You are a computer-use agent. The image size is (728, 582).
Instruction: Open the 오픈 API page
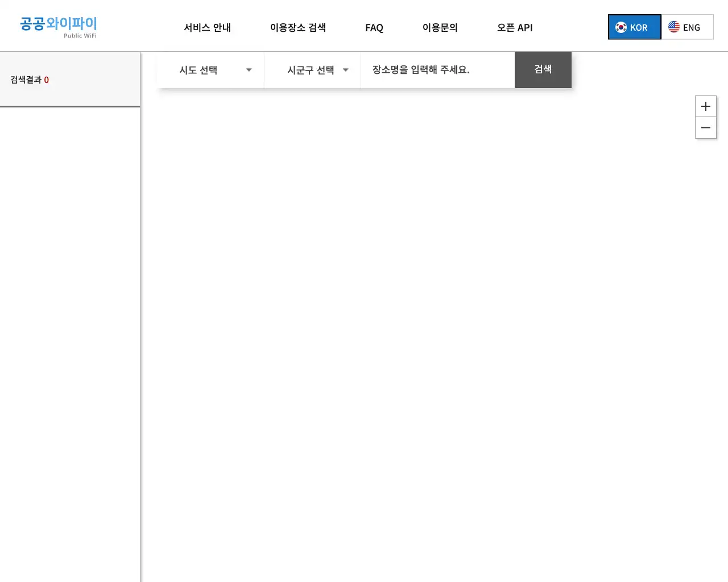pyautogui.click(x=515, y=27)
